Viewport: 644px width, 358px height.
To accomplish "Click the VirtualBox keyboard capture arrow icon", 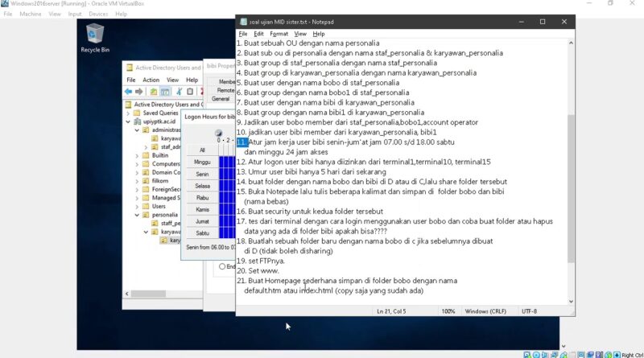I will click(x=617, y=355).
